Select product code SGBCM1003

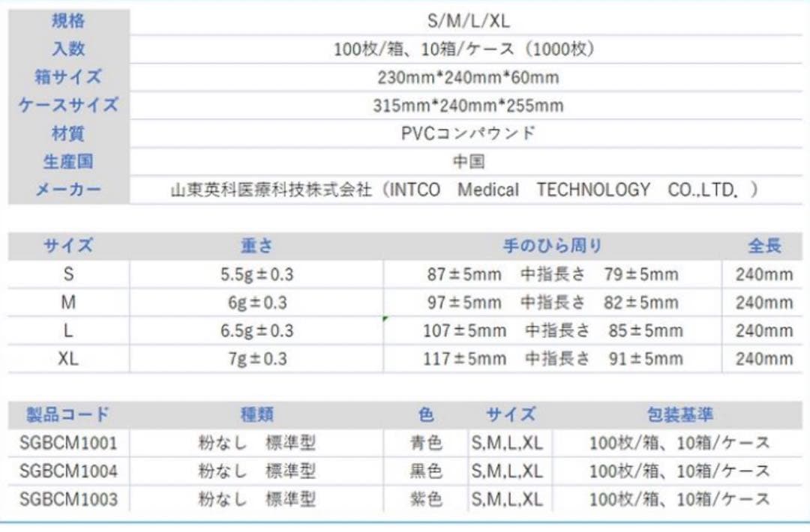pyautogui.click(x=68, y=499)
